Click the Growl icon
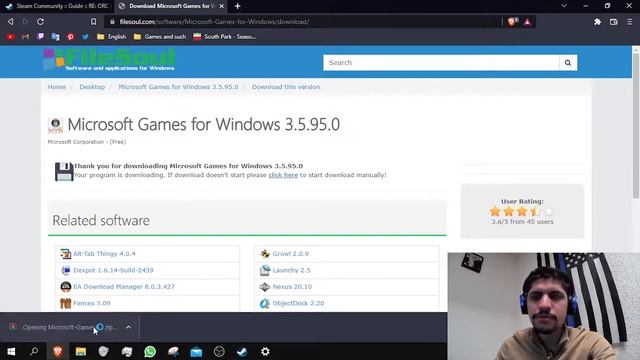 [265, 254]
